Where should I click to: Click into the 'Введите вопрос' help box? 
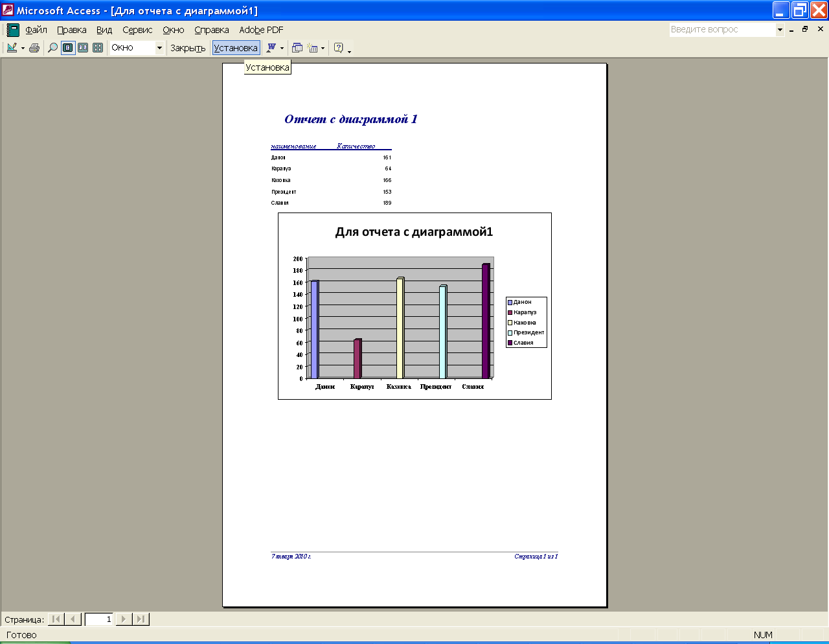pos(723,29)
